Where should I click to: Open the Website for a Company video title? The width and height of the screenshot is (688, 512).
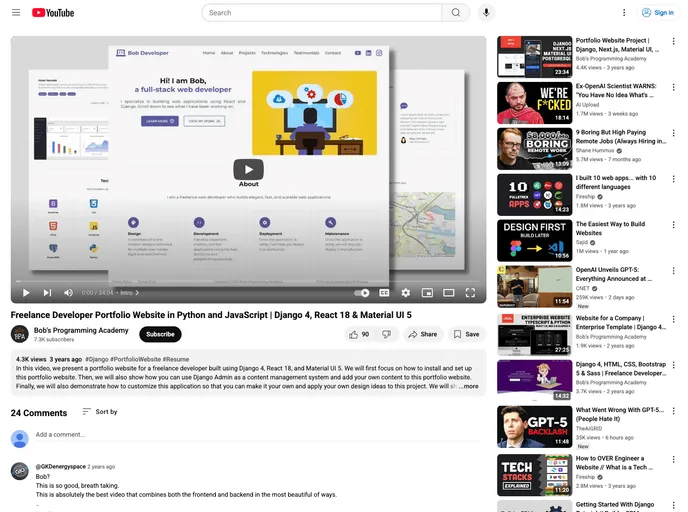pyautogui.click(x=621, y=322)
